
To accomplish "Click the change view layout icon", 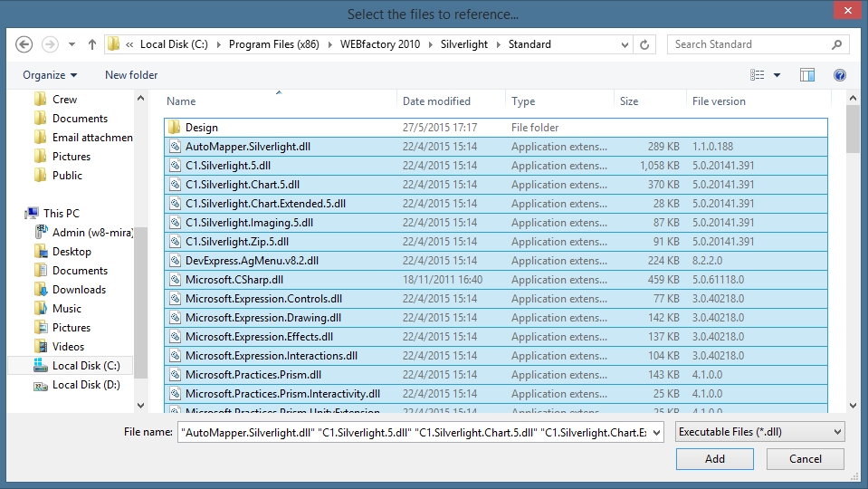I will tap(758, 75).
